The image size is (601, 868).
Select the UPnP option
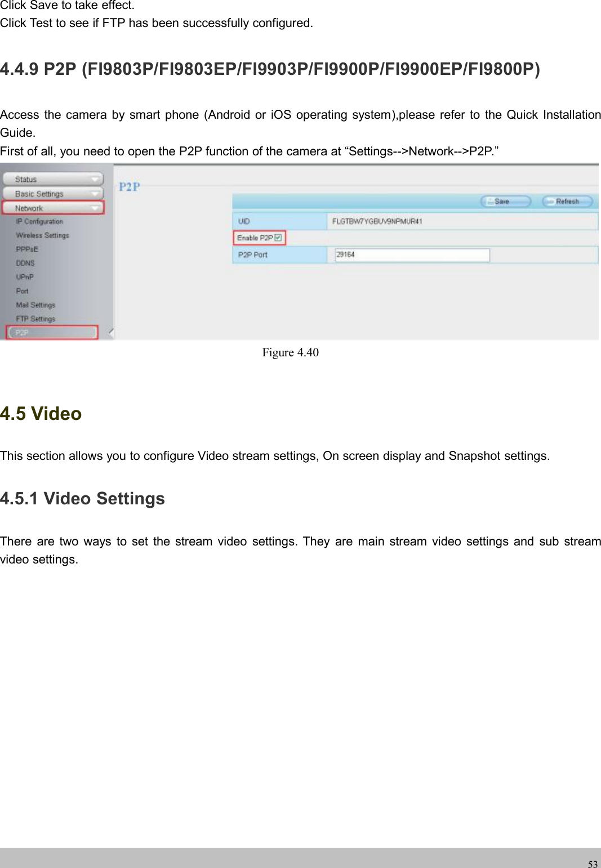click(25, 276)
